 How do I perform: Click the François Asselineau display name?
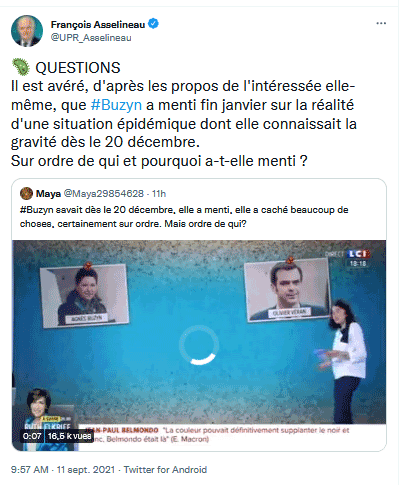(98, 24)
